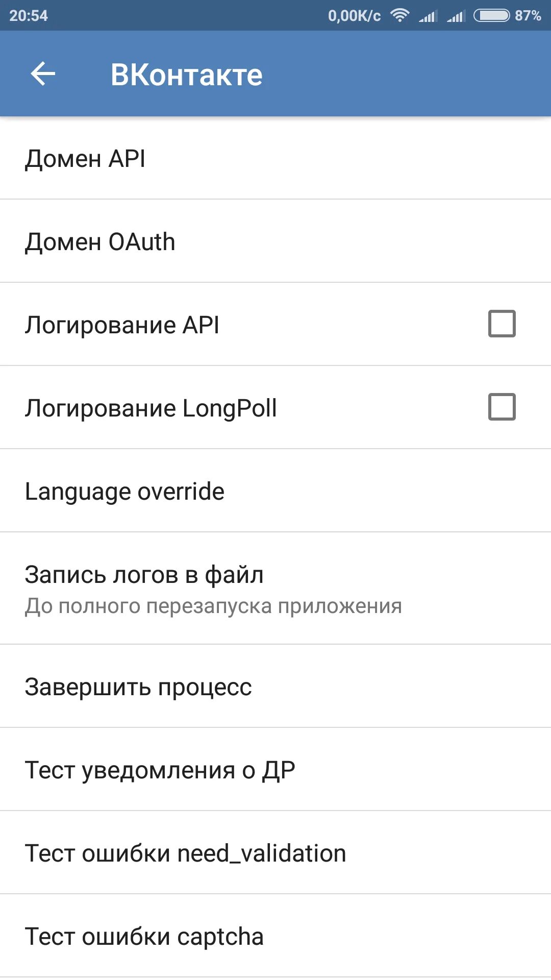Tap the second cellular signal icon
This screenshot has height=980, width=551.
click(456, 16)
